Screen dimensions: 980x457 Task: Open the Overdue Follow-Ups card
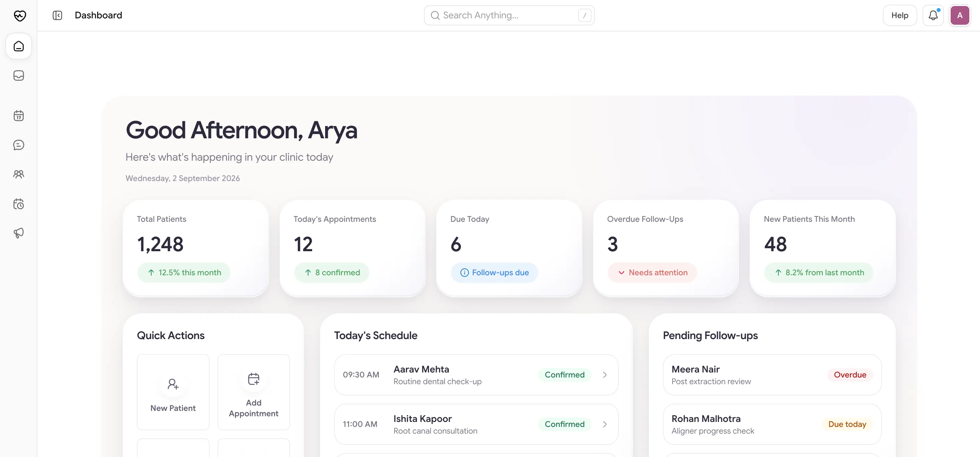pyautogui.click(x=666, y=248)
